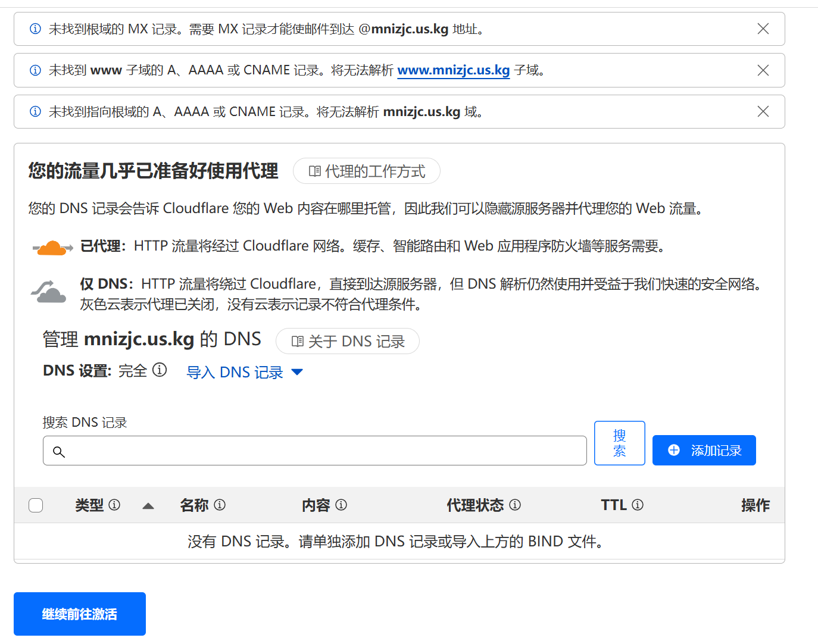Click info icon next to 内容 header
The image size is (818, 644).
tap(341, 505)
